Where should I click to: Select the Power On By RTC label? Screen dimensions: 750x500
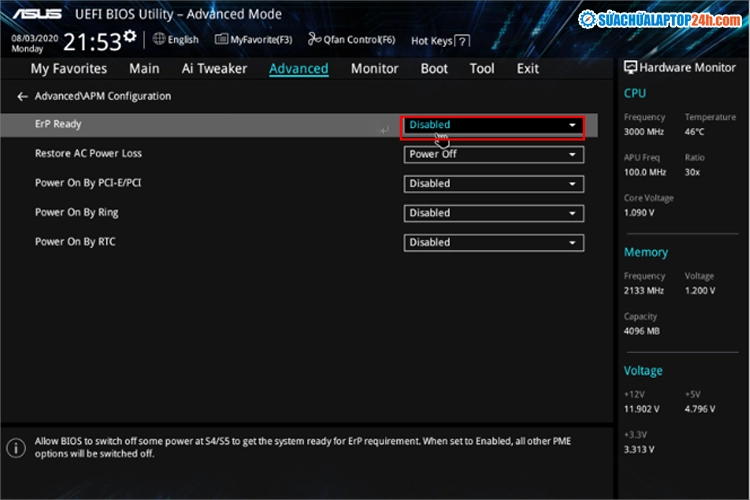pyautogui.click(x=75, y=242)
